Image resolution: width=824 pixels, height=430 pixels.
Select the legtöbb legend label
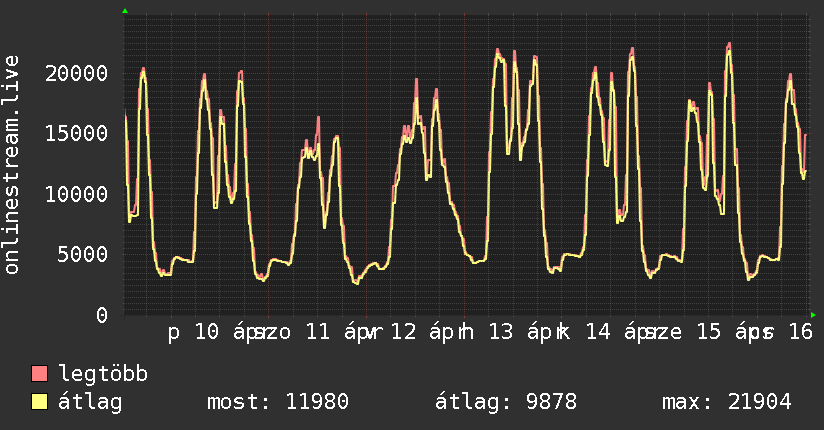(103, 374)
